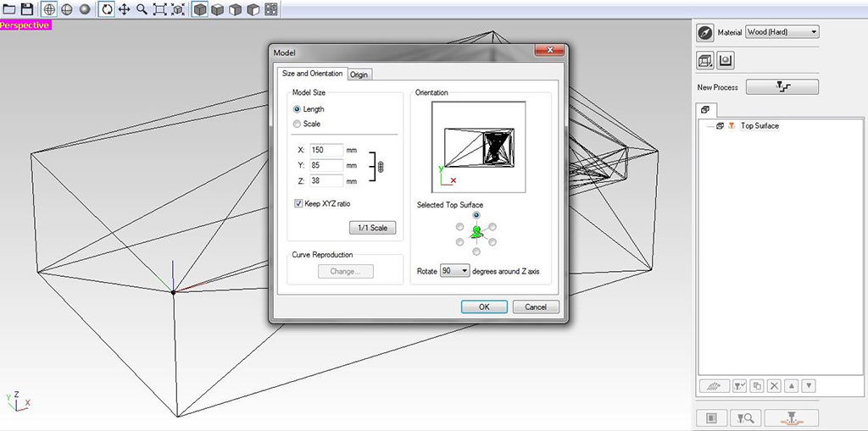Click the delete process X icon
The image size is (868, 431).
pyautogui.click(x=775, y=385)
